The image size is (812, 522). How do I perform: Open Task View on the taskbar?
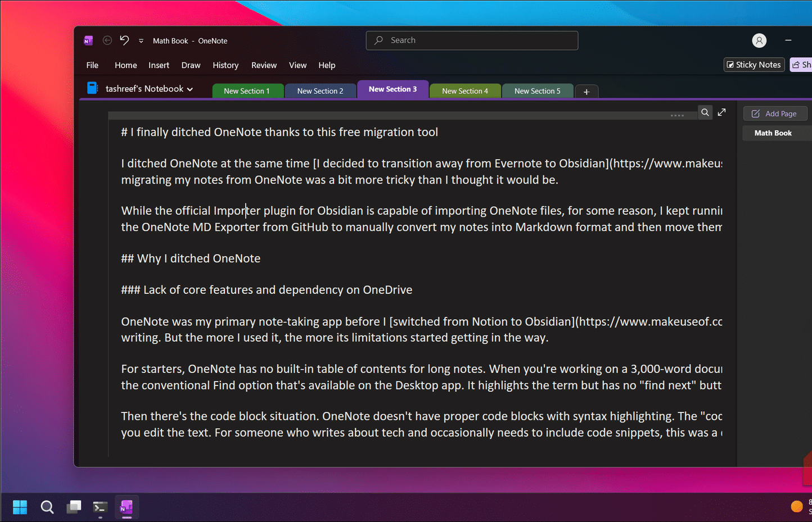[x=74, y=507]
